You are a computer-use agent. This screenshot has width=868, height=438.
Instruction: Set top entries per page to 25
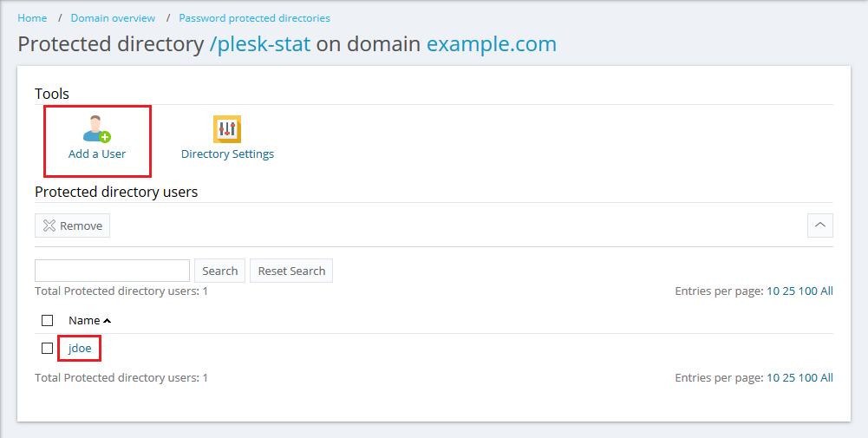(788, 291)
